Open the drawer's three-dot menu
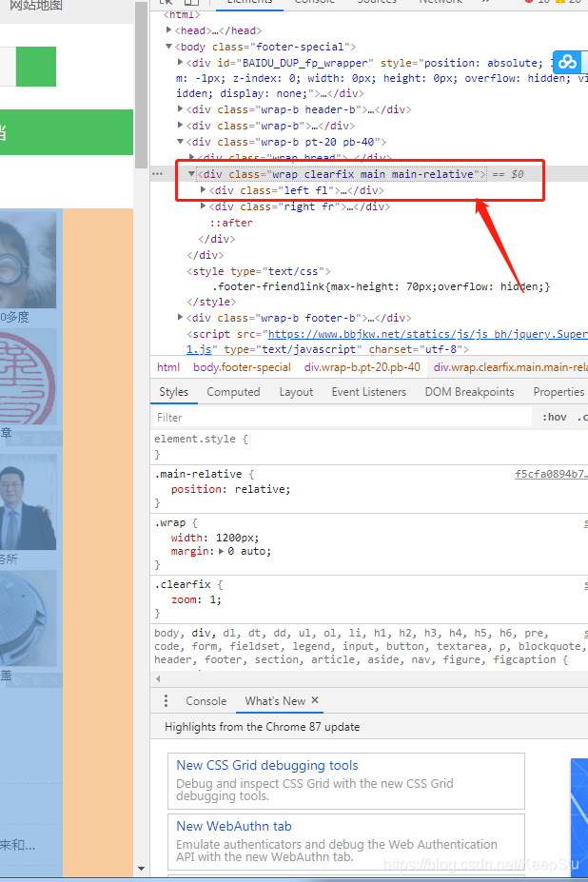 click(x=166, y=701)
